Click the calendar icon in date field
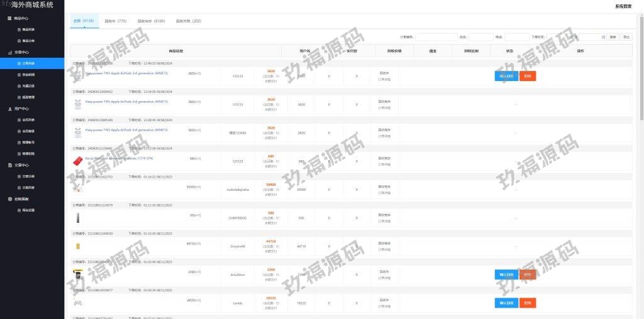This screenshot has width=644, height=319. (x=603, y=37)
